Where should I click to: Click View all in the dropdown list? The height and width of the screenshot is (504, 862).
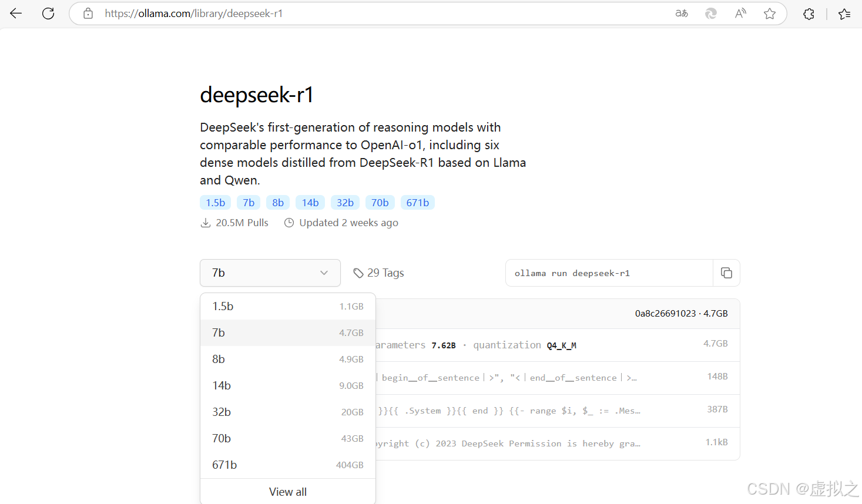[288, 492]
